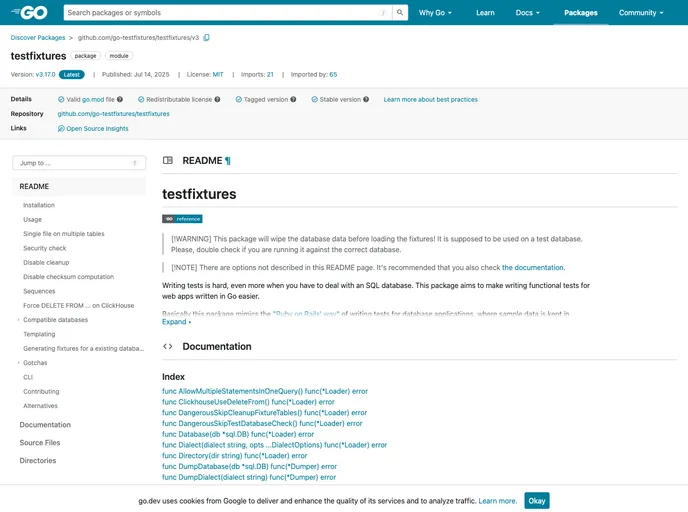Open func Directory index entry
This screenshot has height=512, width=688.
(x=234, y=456)
